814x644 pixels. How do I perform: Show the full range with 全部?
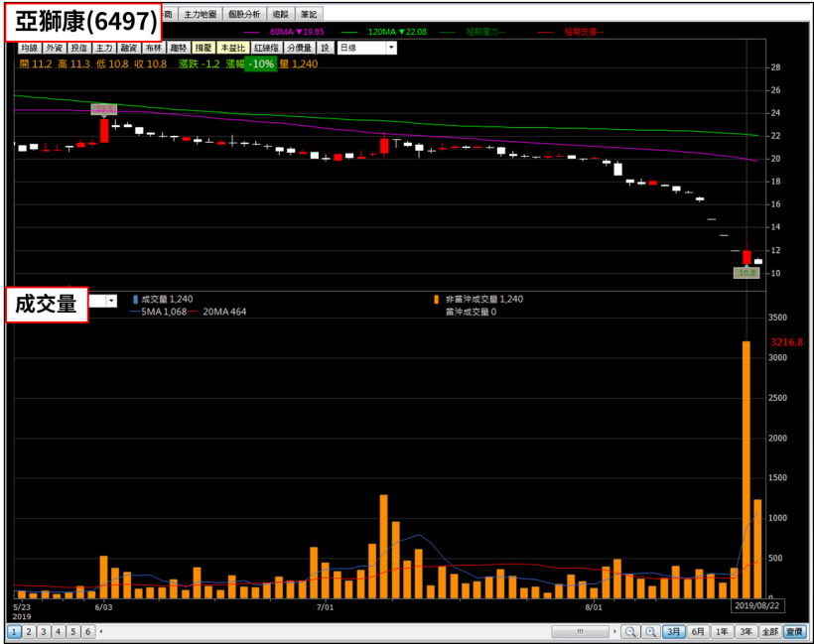point(770,631)
